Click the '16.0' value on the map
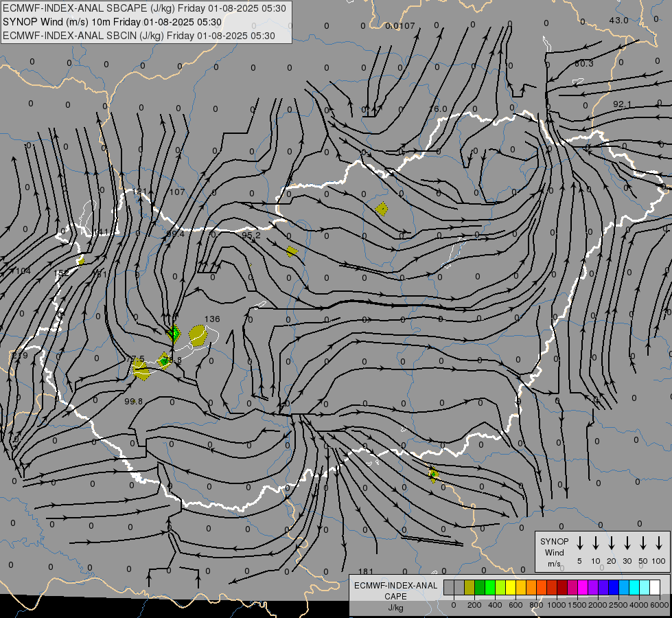The height and width of the screenshot is (618, 672). click(438, 109)
